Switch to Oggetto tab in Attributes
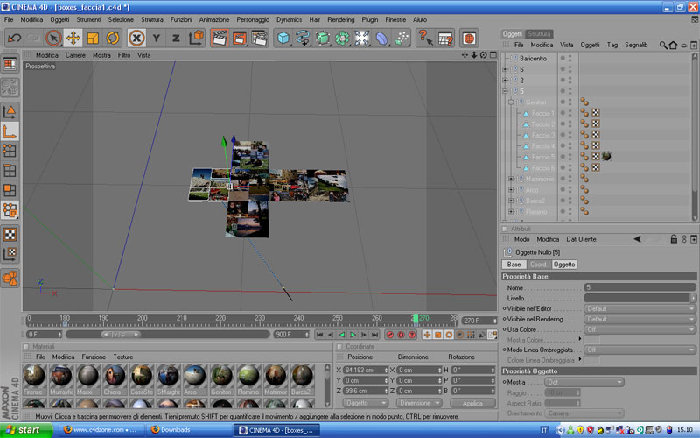This screenshot has height=438, width=700. point(564,264)
